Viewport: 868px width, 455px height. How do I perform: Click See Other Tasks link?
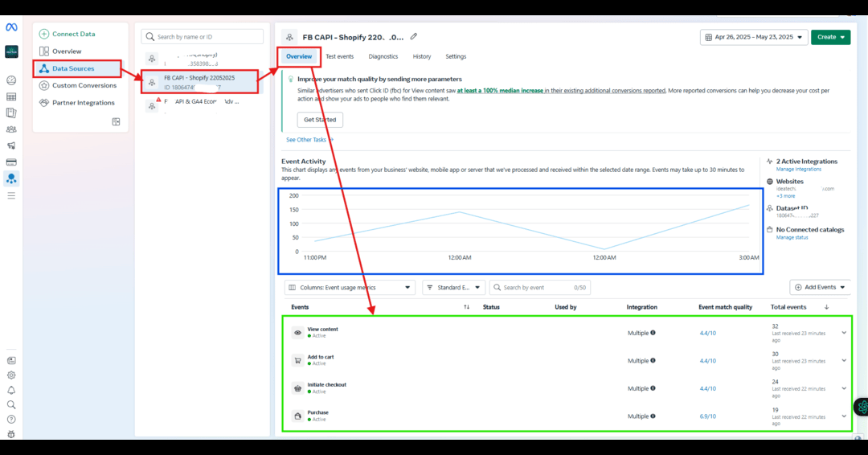309,140
